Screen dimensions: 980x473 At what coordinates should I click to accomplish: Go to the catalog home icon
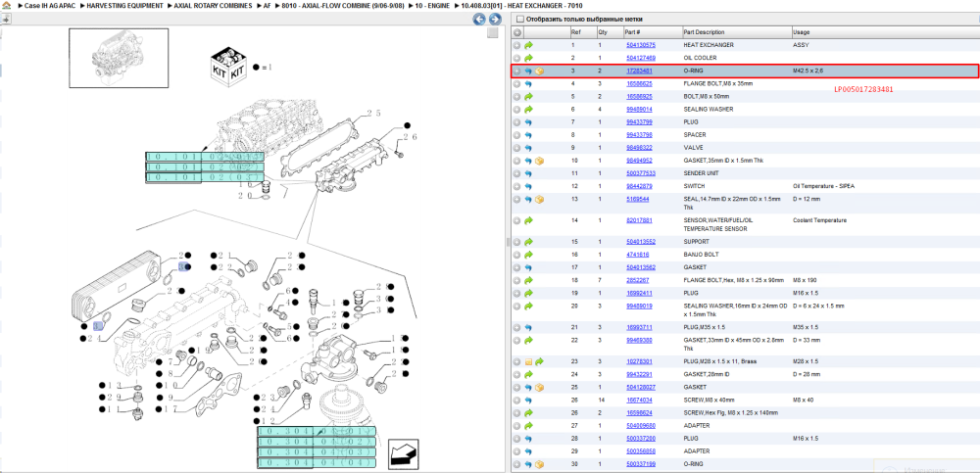tap(6, 5)
